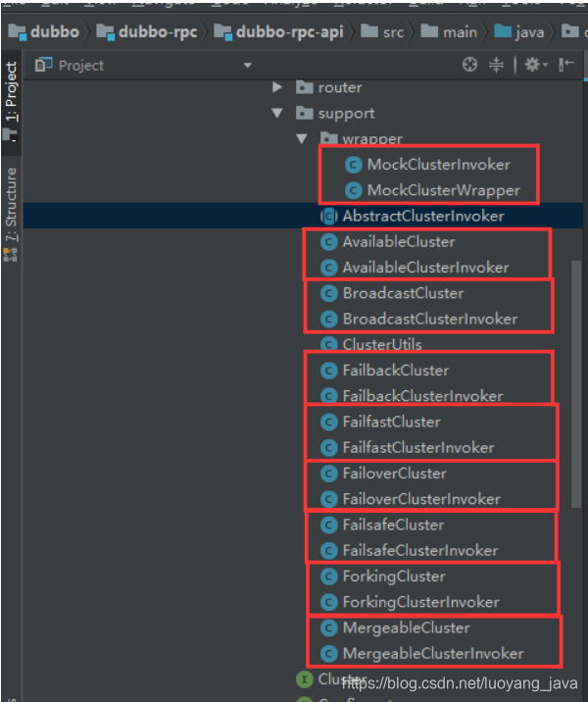Click the dubbo-rpc-api breadcrumb
Viewport: 588px width, 702px height.
point(278,32)
